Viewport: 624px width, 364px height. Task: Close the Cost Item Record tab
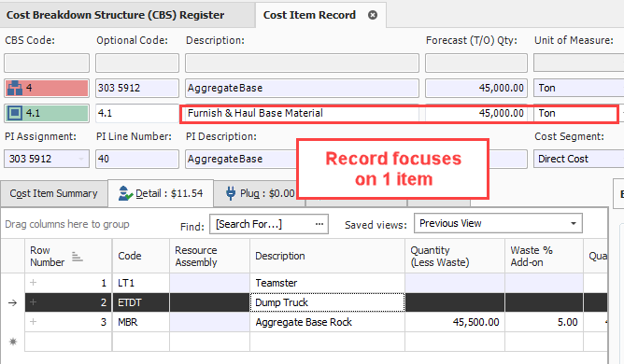[x=373, y=15]
